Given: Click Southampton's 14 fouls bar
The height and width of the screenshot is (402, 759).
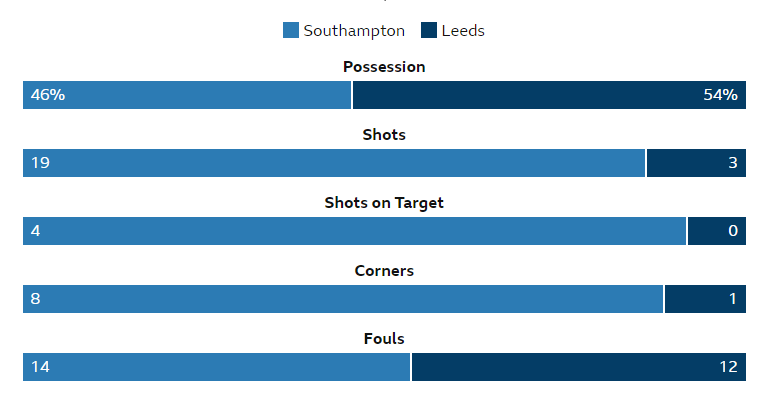Looking at the screenshot, I should point(216,367).
